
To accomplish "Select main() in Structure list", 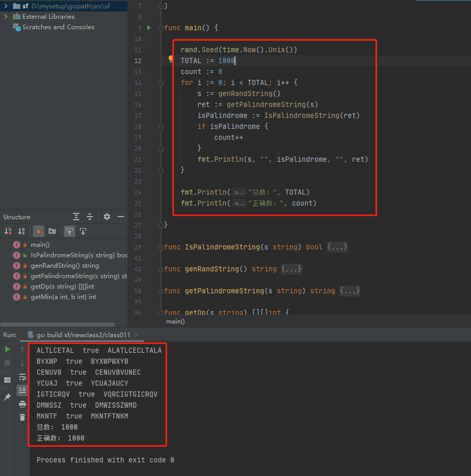I will [40, 245].
